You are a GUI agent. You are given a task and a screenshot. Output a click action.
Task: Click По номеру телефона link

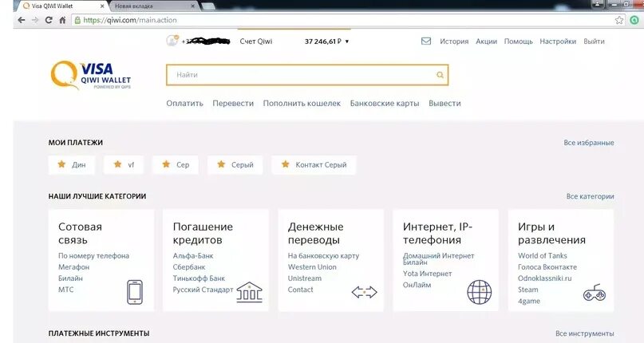pyautogui.click(x=93, y=255)
